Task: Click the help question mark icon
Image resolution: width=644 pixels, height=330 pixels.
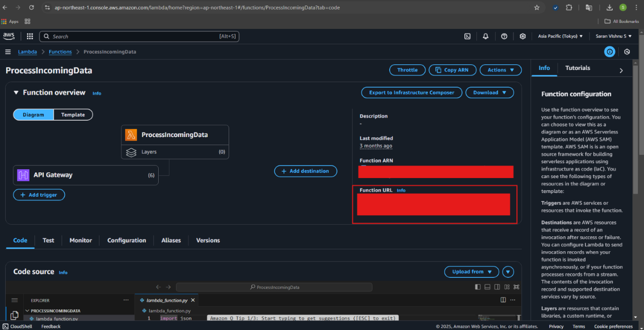Action: (504, 36)
